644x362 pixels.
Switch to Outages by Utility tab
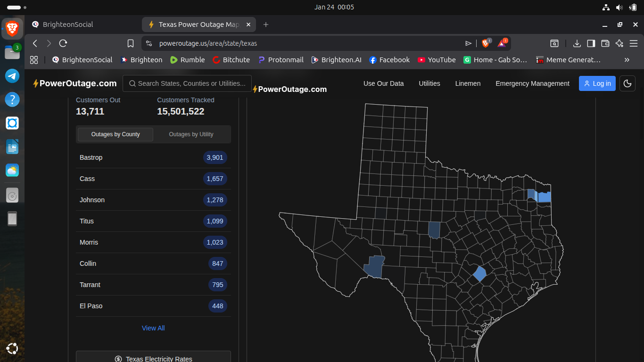point(191,134)
